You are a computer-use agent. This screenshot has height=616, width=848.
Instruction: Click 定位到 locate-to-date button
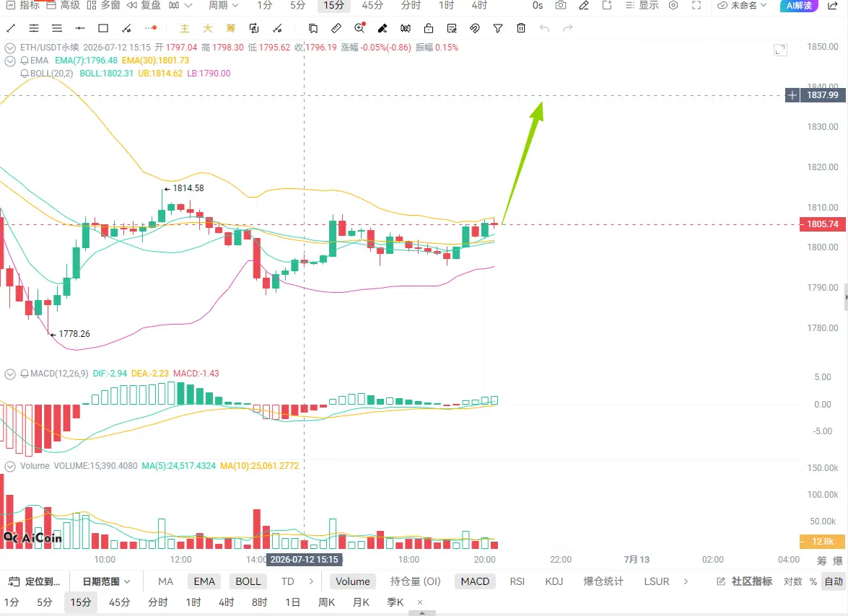34,581
